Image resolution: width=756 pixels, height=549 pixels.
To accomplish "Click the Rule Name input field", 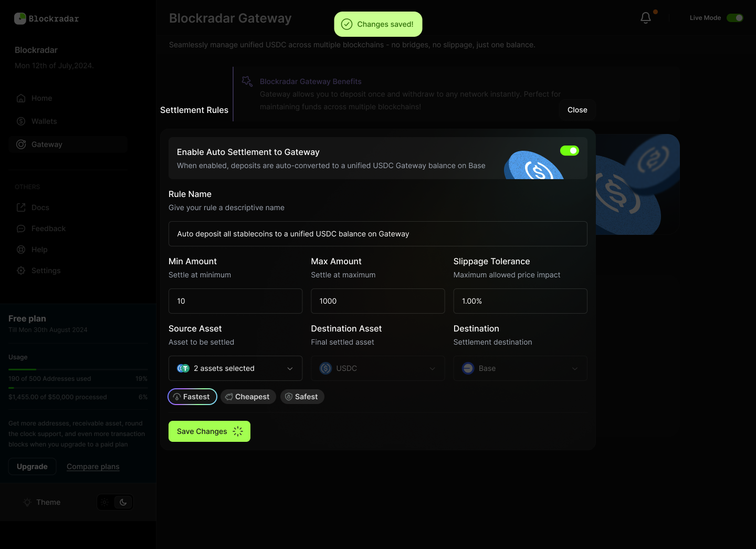I will 378,234.
